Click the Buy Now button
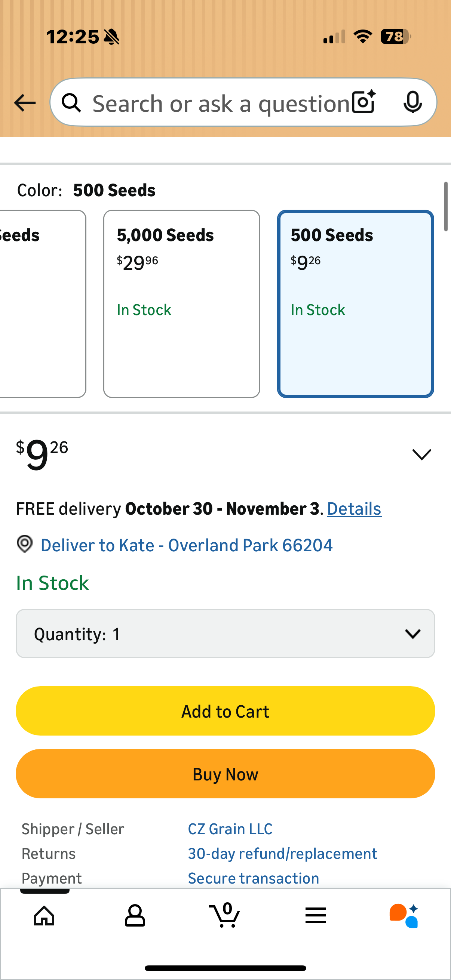The image size is (451, 980). [225, 774]
